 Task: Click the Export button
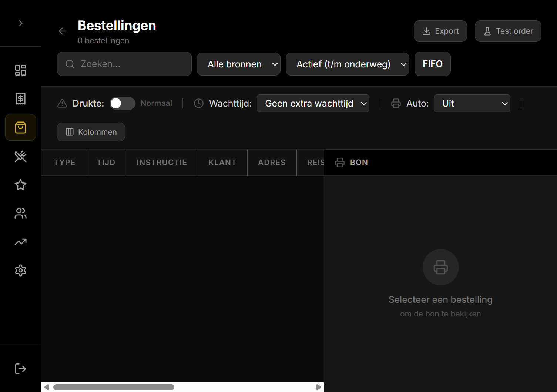(x=440, y=31)
